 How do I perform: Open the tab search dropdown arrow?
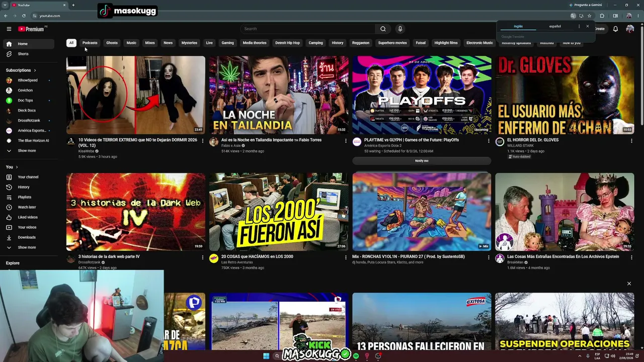(x=6, y=5)
